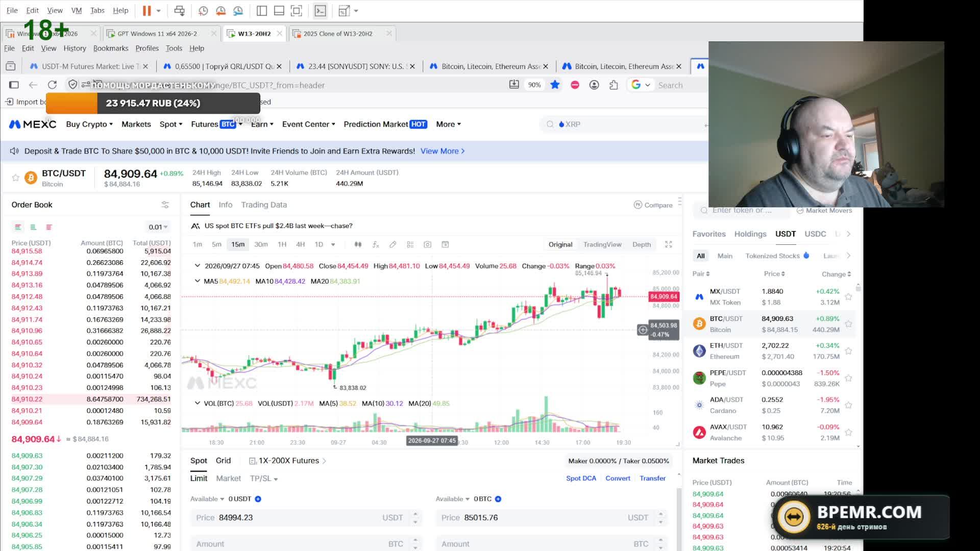The image size is (980, 551).
Task: Expand the Buy Crypto menu
Action: (x=89, y=124)
